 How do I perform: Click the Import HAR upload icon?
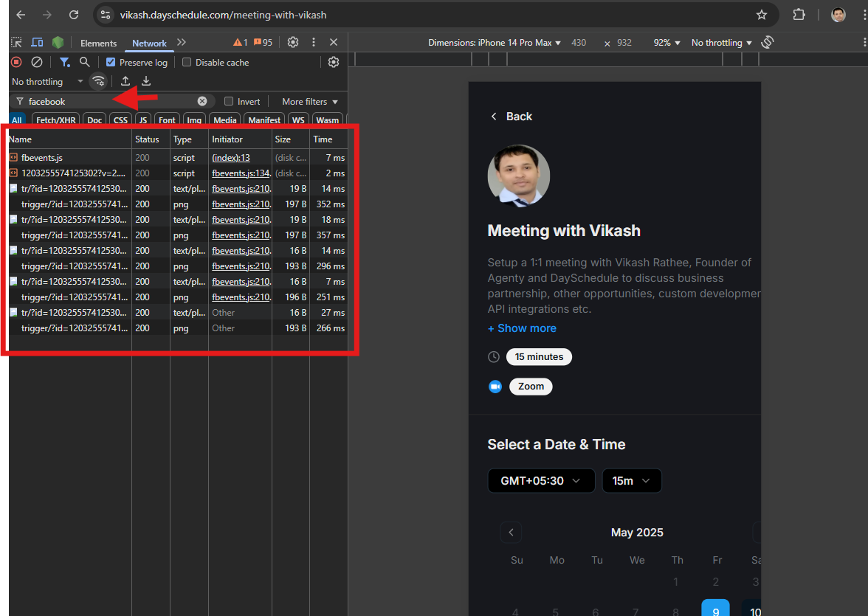click(x=125, y=81)
